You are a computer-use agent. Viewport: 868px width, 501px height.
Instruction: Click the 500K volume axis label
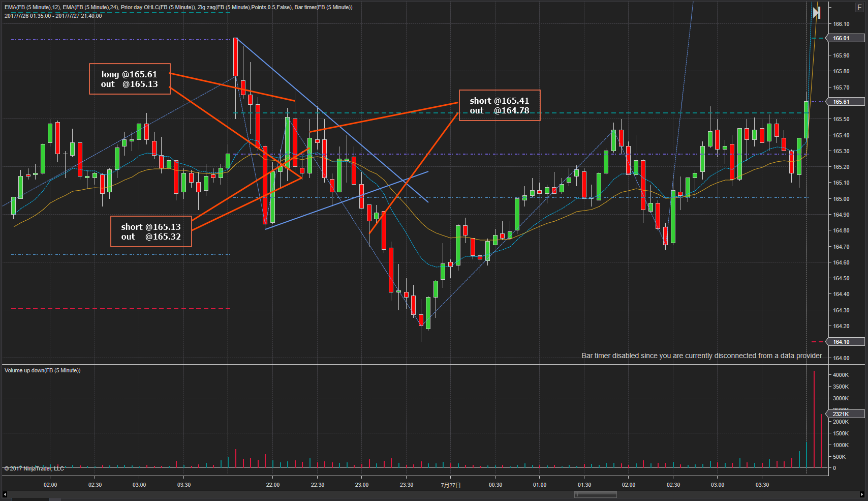840,457
